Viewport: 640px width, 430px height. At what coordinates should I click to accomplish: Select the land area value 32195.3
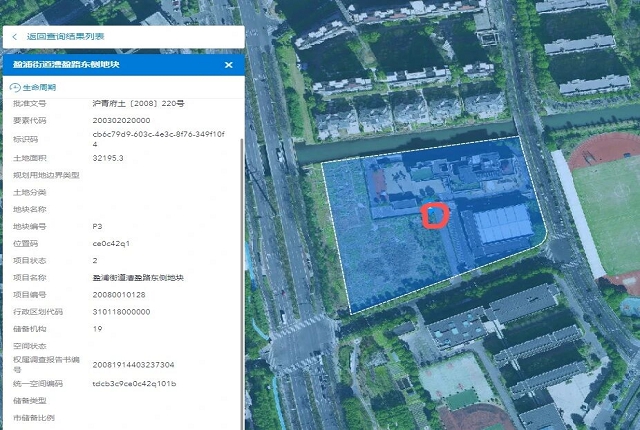pyautogui.click(x=108, y=158)
